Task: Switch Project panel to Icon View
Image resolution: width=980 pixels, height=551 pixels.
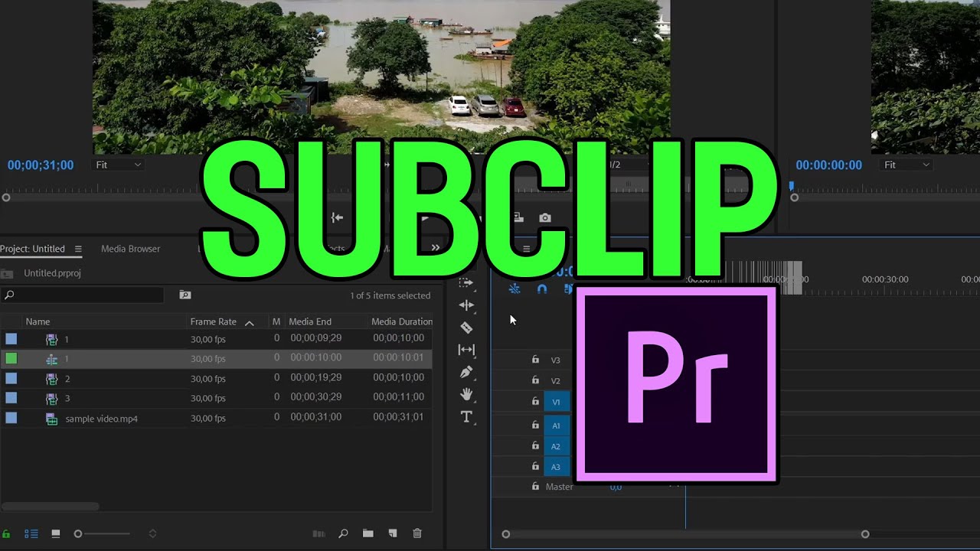Action: coord(56,533)
